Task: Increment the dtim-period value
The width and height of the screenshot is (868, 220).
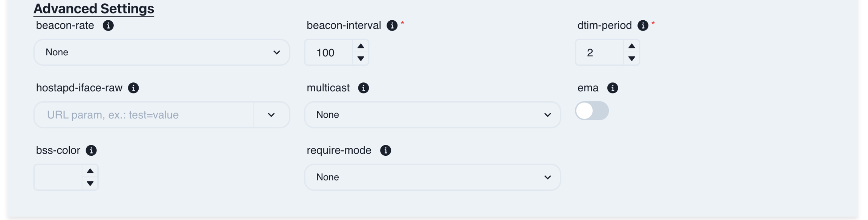Action: pos(631,46)
